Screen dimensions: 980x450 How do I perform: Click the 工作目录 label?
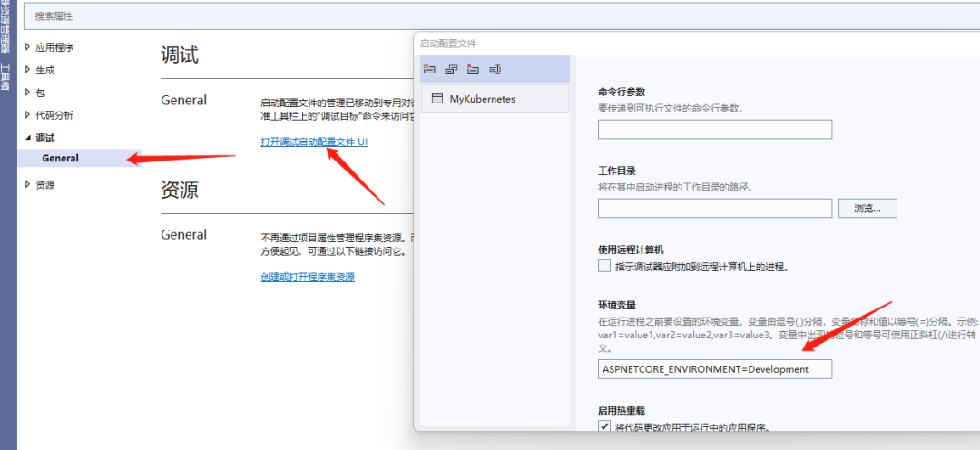(618, 171)
